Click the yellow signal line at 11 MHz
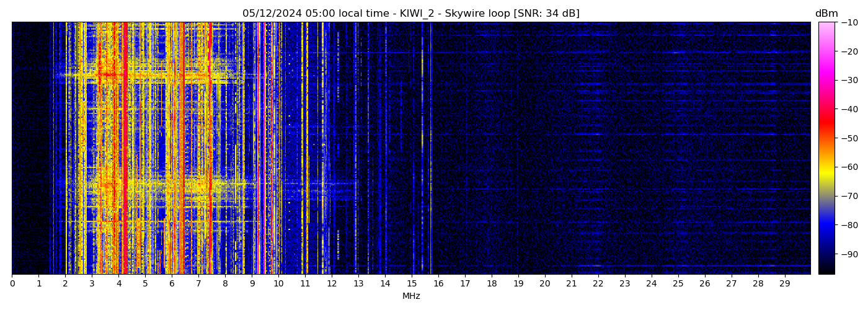This screenshot has width=868, height=310. click(x=306, y=149)
